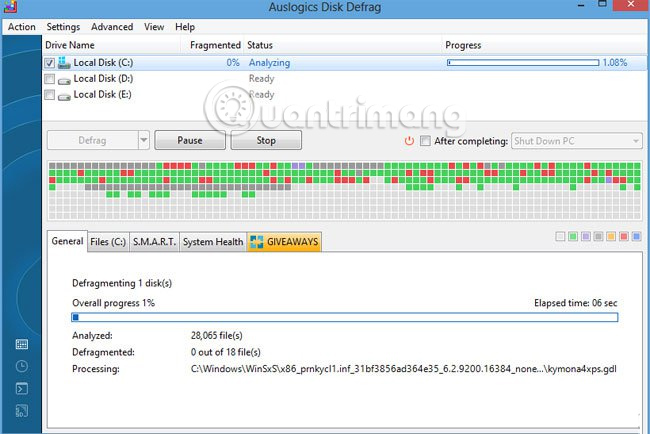Switch to the System Health tab
650x434 pixels.
pyautogui.click(x=213, y=242)
